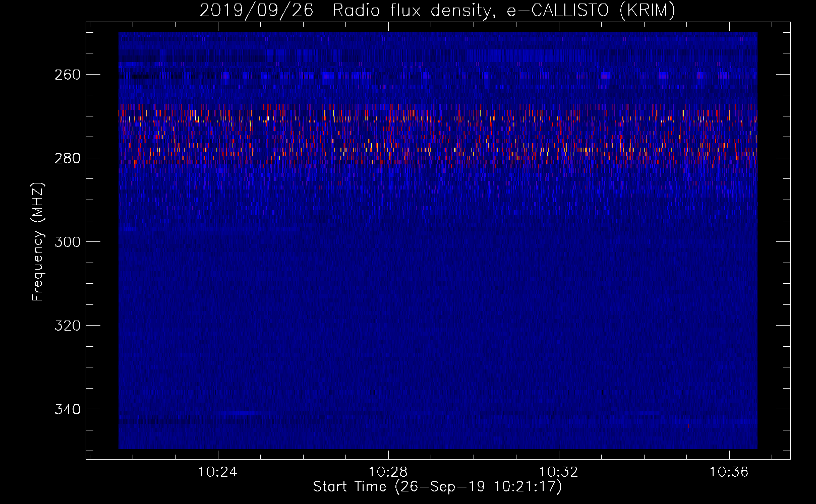This screenshot has width=816, height=504.
Task: Click the 10:24 time tick label
Action: coord(217,472)
